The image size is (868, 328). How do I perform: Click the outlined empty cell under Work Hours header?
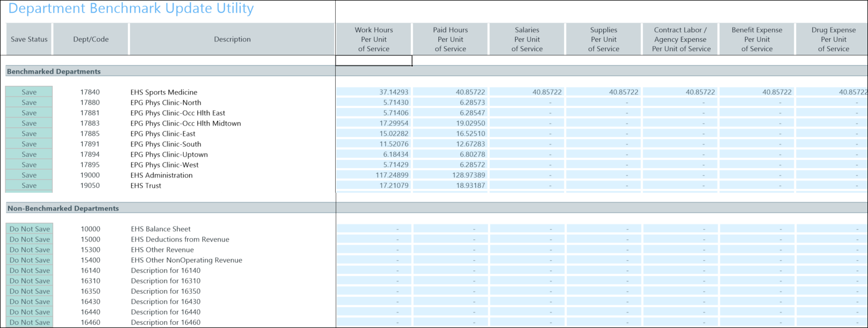[x=374, y=61]
